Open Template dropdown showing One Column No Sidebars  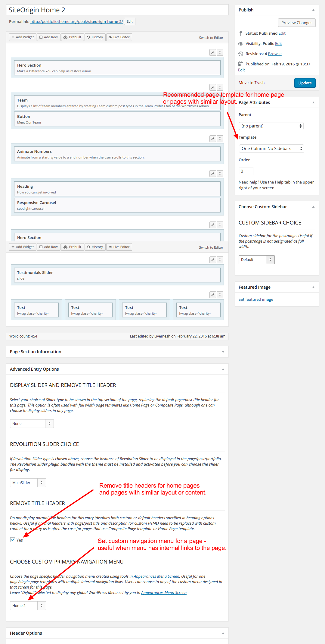point(271,149)
